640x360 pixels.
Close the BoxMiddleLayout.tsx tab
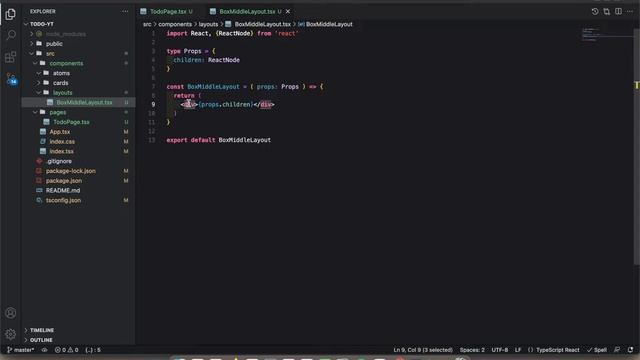[288, 11]
